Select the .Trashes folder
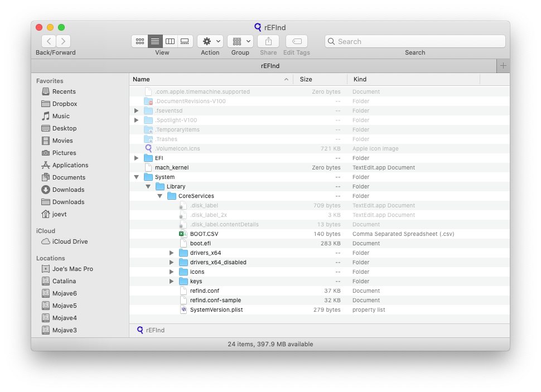The height and width of the screenshot is (392, 541). tap(320, 139)
